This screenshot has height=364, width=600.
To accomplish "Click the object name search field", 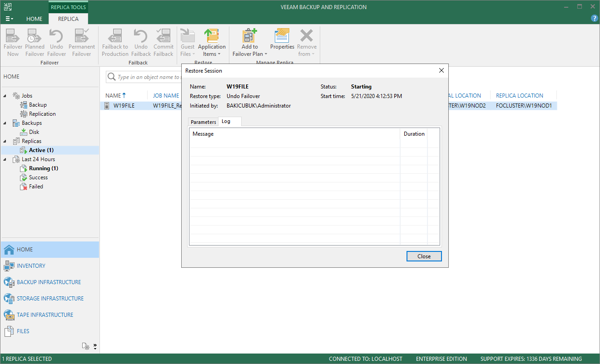I will coord(149,77).
